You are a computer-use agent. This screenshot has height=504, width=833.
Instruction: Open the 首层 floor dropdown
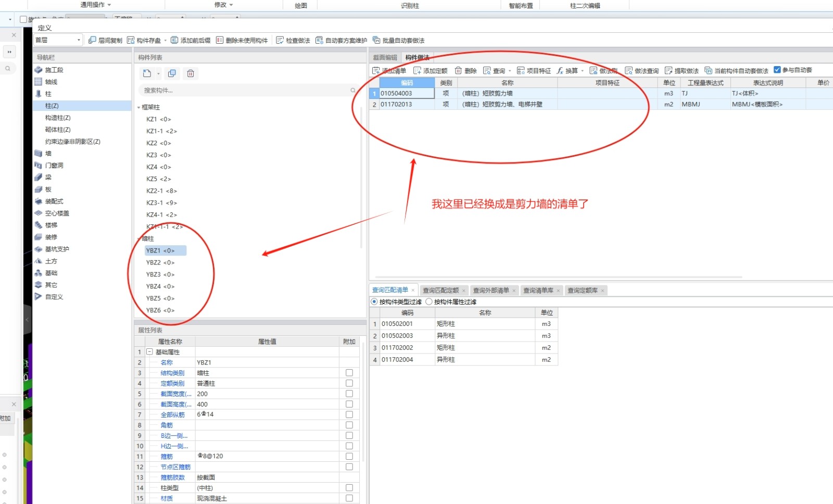tap(58, 40)
